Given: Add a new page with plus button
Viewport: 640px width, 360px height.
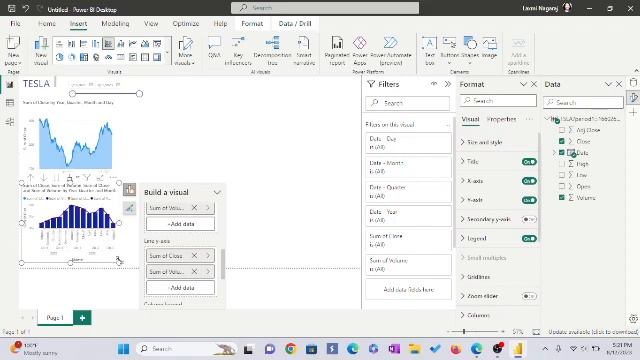Looking at the screenshot, I should point(82,318).
